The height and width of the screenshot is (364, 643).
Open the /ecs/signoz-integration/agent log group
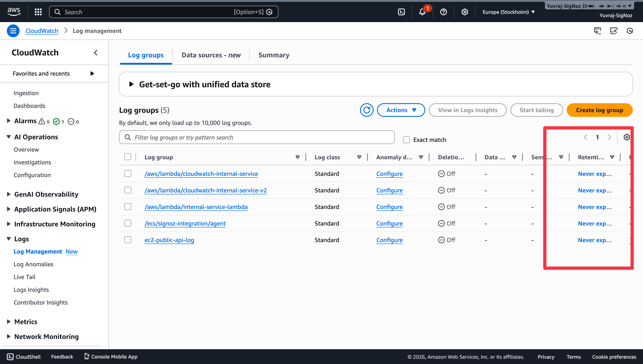tap(185, 223)
